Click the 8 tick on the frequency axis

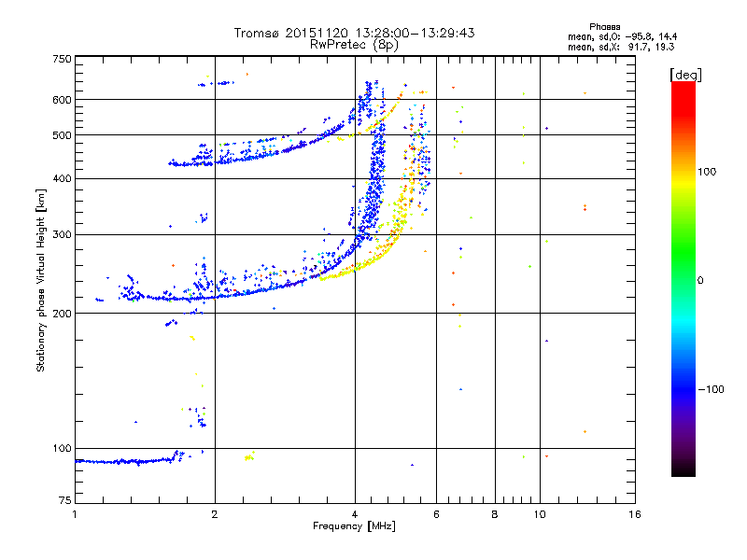(495, 514)
